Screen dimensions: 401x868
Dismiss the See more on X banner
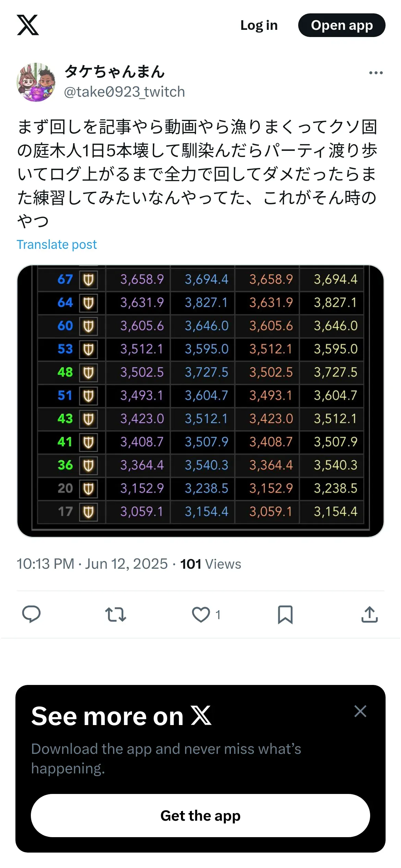tap(360, 711)
